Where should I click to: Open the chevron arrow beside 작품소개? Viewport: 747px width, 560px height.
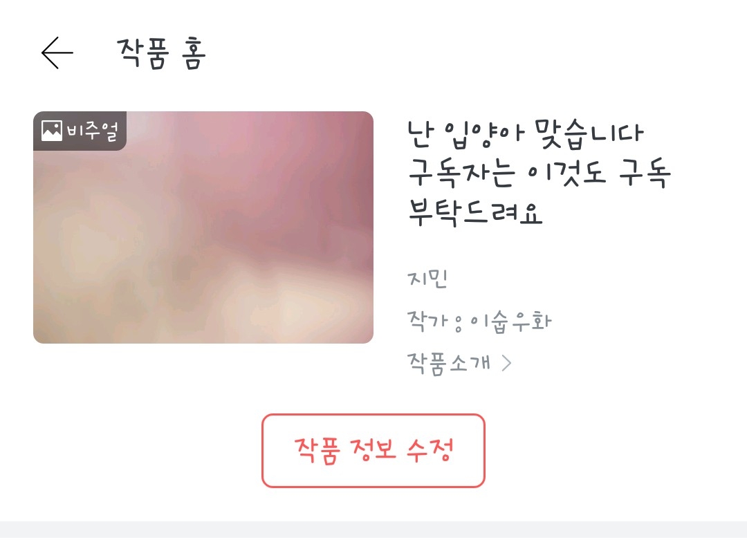point(507,364)
